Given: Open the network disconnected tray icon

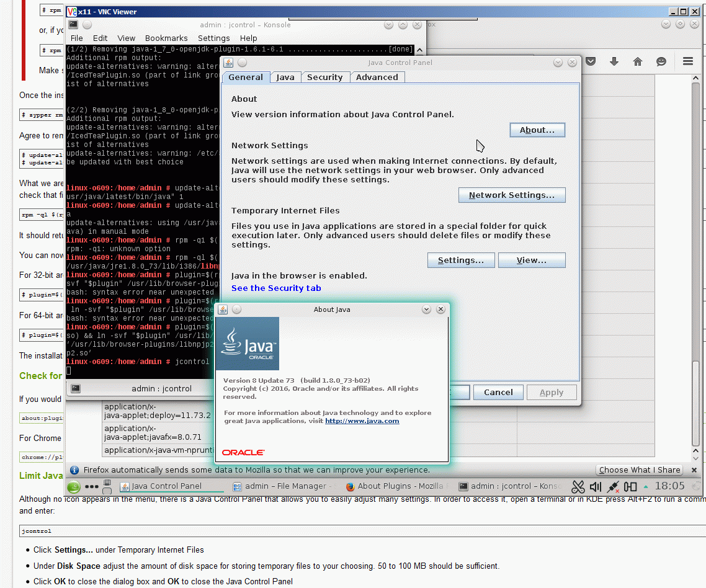Looking at the screenshot, I should [612, 487].
